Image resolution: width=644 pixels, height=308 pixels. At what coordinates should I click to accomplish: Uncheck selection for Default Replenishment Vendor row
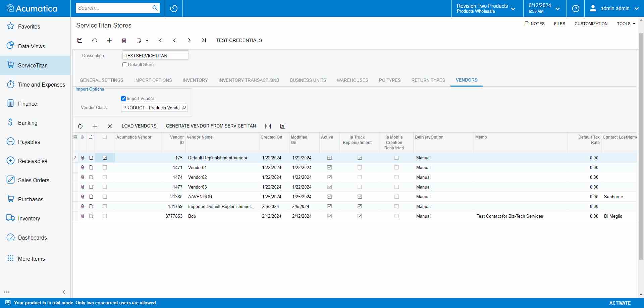pyautogui.click(x=105, y=158)
